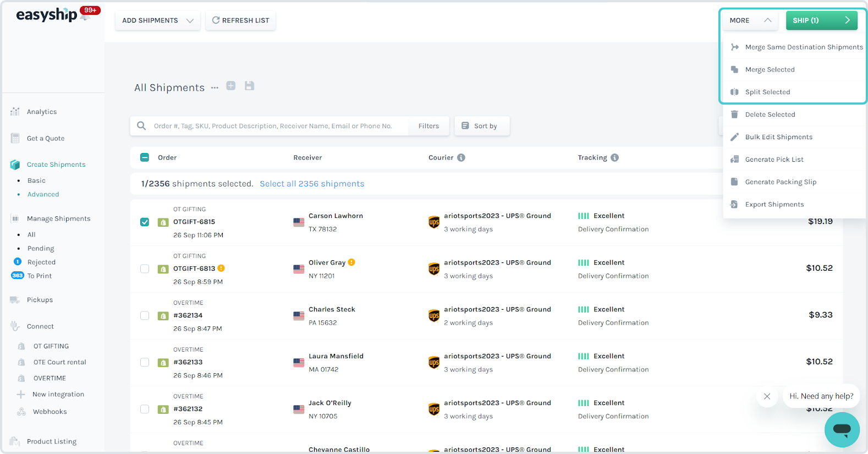The height and width of the screenshot is (454, 868).
Task: Uncheck the OTGIFT-6815 shipment checkbox
Action: point(145,222)
